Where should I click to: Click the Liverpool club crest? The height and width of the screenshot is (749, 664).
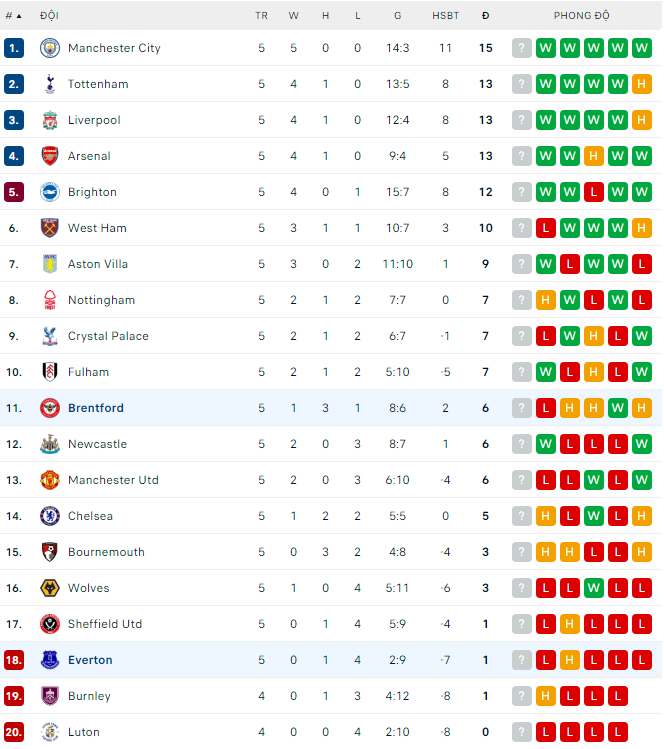click(50, 120)
